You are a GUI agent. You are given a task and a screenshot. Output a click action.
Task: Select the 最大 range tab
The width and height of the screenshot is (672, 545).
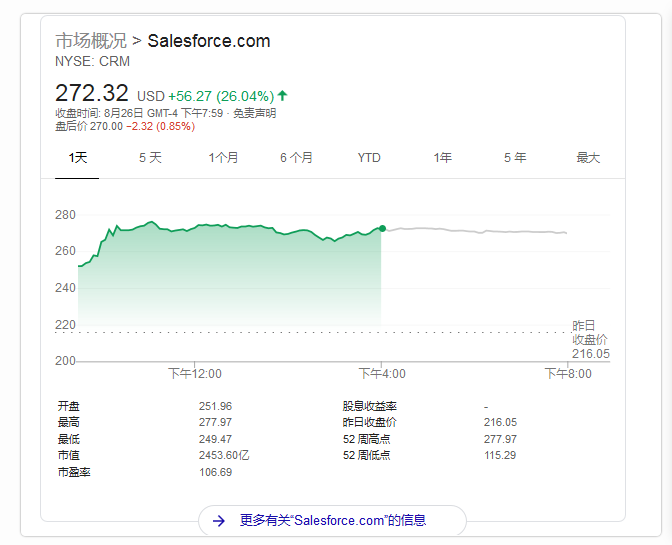[588, 158]
